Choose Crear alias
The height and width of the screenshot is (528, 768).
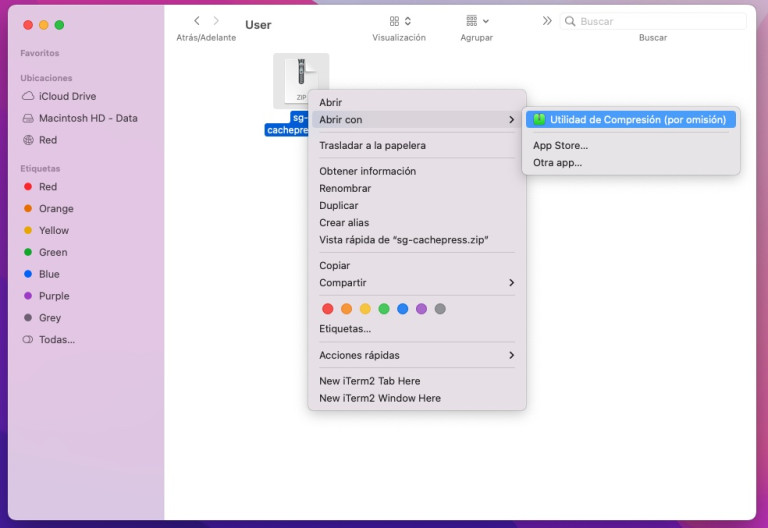click(x=417, y=222)
